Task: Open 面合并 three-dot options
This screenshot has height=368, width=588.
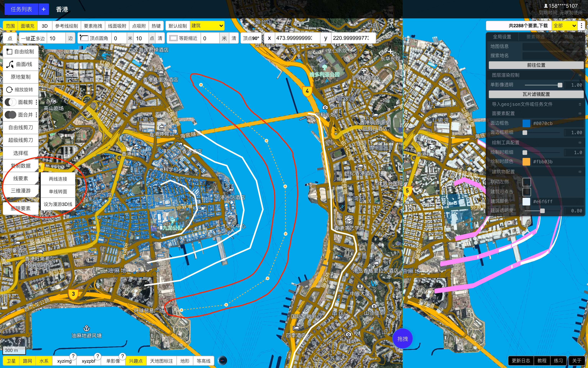Action: [36, 115]
